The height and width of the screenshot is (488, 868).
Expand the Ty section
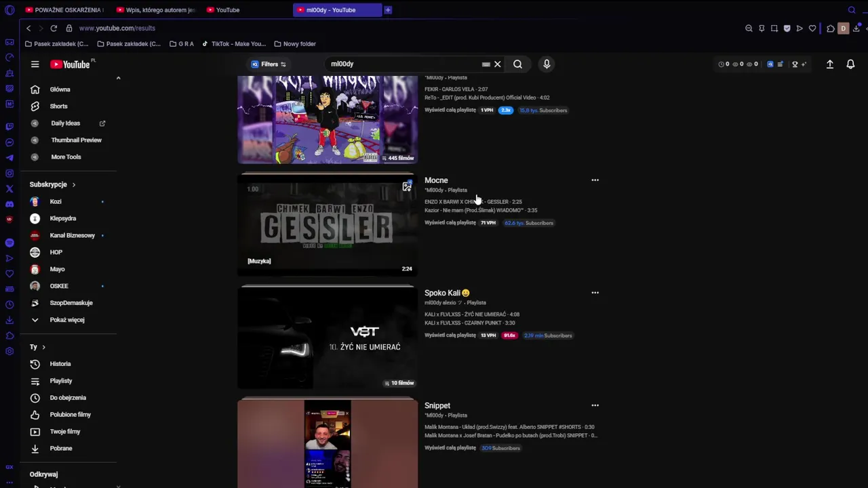(x=37, y=347)
